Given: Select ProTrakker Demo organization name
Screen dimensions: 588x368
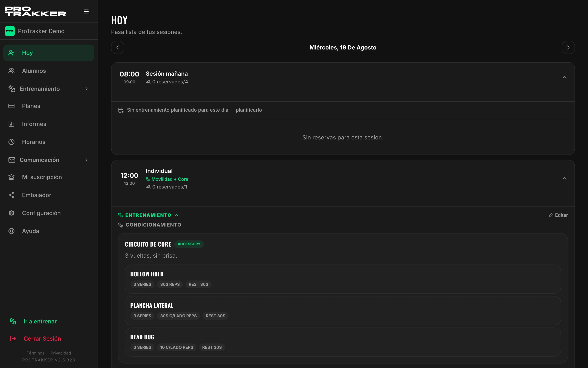Looking at the screenshot, I should [x=41, y=31].
